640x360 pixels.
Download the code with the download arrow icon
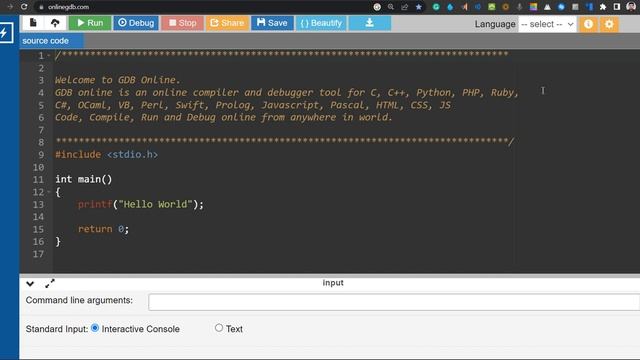pos(370,23)
